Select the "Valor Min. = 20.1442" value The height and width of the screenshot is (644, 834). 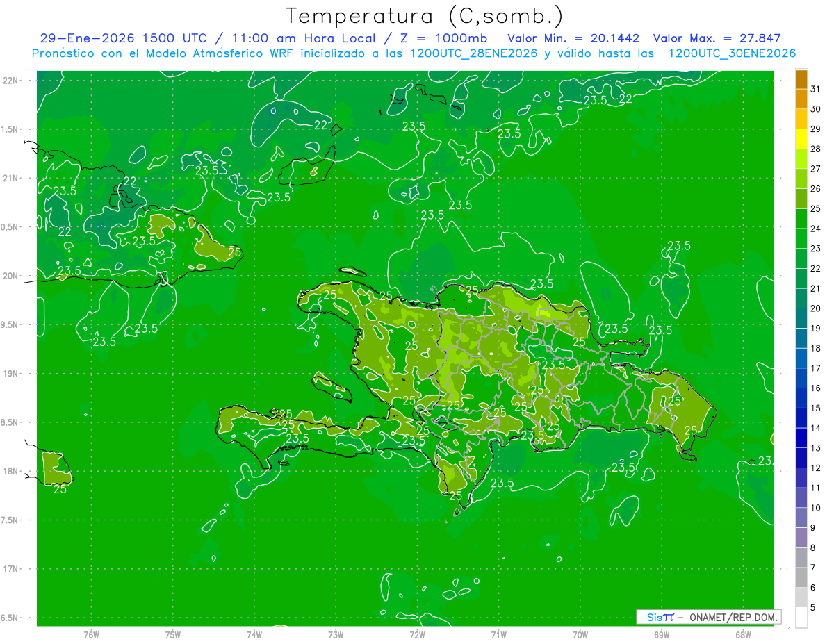coord(573,38)
